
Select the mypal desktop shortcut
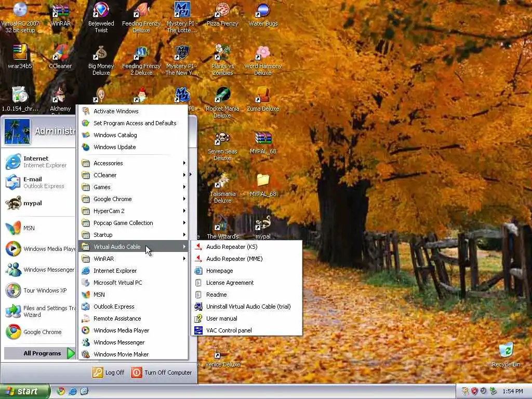pyautogui.click(x=263, y=228)
